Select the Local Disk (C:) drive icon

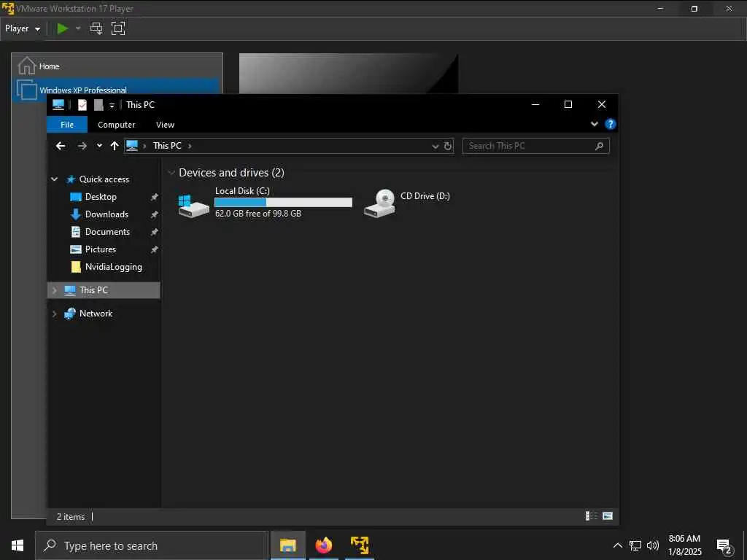[193, 205]
